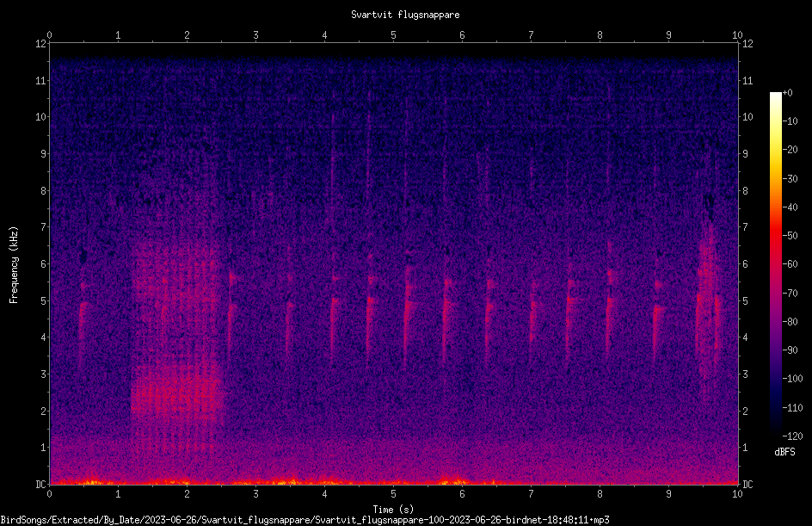Image resolution: width=812 pixels, height=526 pixels.
Task: Click the 'DC' label on the right frequency axis
Action: pos(747,485)
